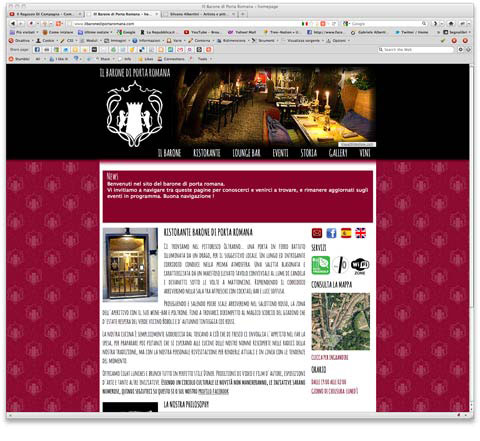Click the Stumble! button in StumbleUpon toolbar
The image size is (480, 441).
click(19, 59)
